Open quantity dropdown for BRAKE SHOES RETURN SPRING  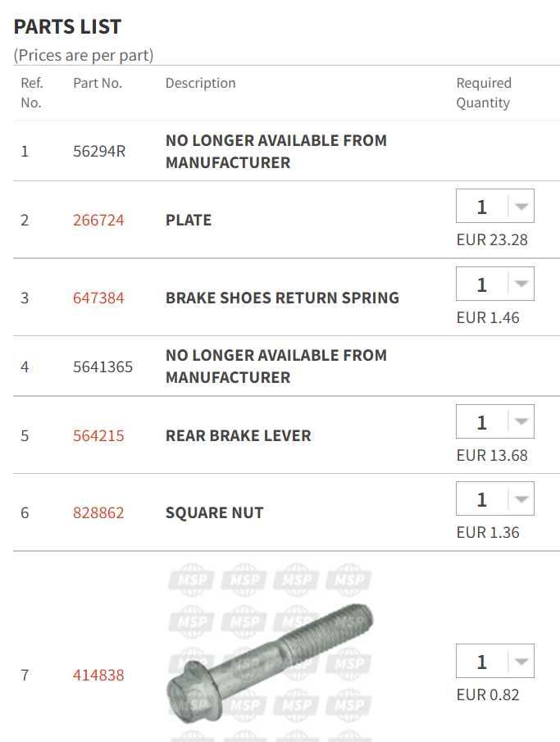[x=494, y=284]
